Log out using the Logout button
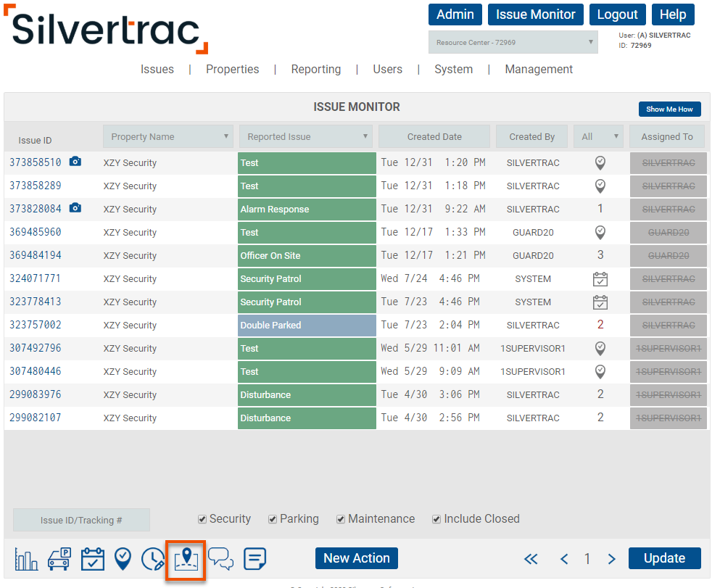Viewport: 720px width, 588px height. 618,15
